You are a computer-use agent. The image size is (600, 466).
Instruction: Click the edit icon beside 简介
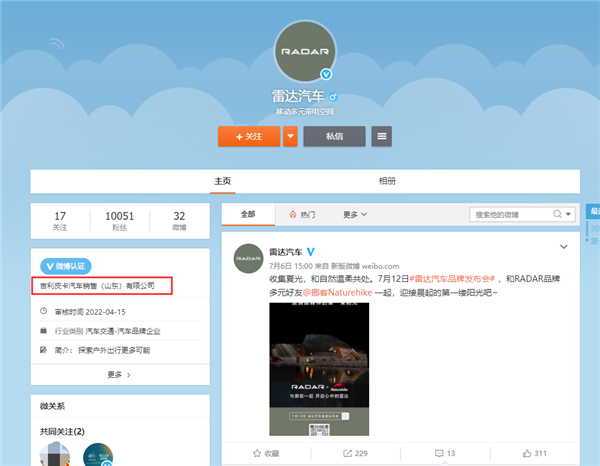tap(44, 350)
